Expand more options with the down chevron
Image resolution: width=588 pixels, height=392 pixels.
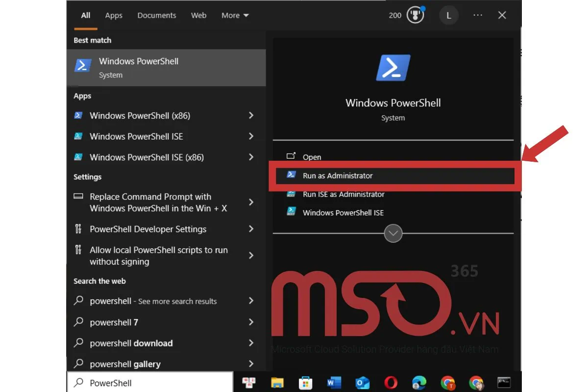coord(393,233)
